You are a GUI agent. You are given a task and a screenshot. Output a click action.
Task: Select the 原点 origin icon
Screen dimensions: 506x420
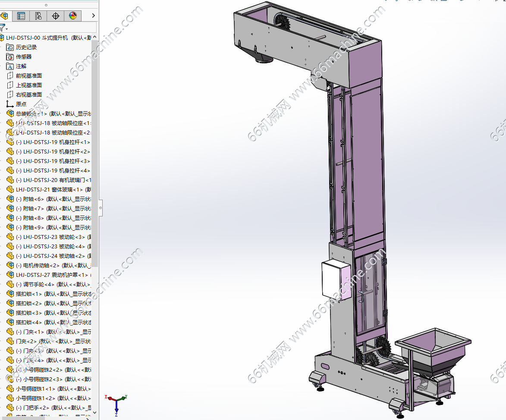tap(10, 104)
